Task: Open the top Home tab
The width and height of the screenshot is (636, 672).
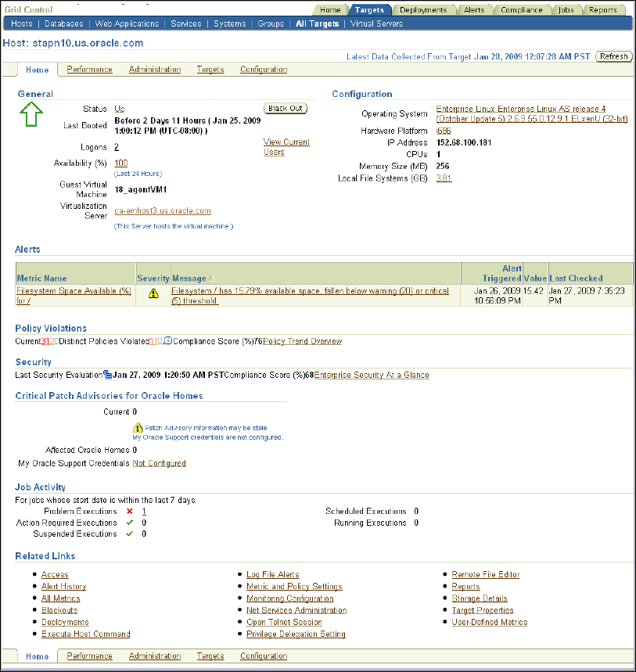Action: pos(330,10)
